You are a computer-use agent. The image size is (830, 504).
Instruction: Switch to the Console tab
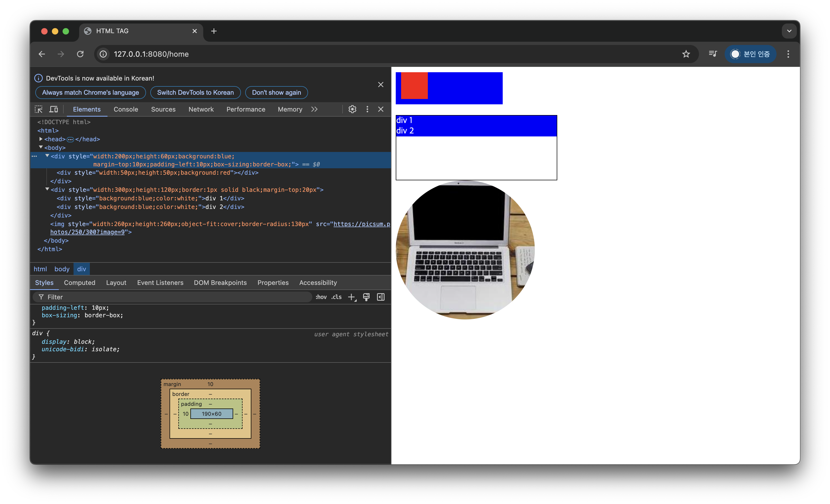click(126, 109)
